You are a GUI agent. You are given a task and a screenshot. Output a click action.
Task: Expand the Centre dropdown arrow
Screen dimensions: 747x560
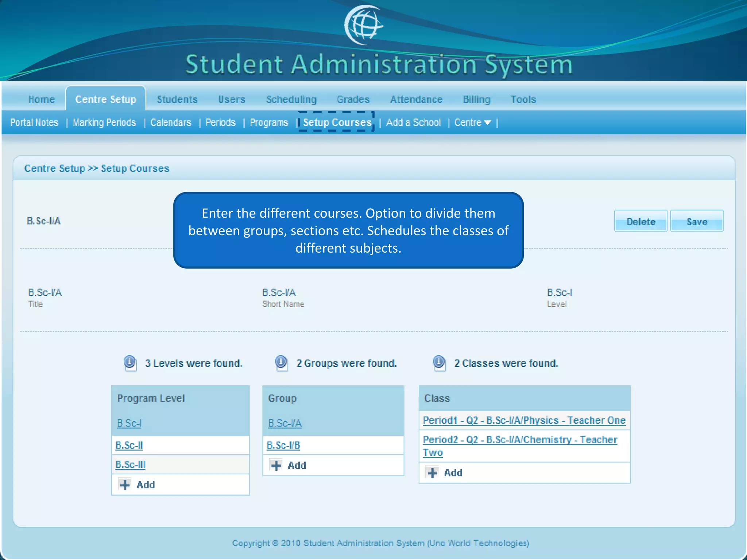(487, 123)
